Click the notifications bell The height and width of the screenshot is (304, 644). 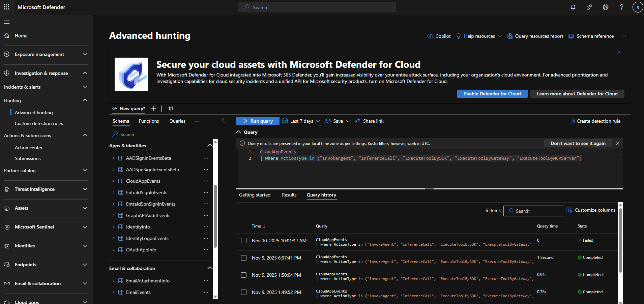point(573,7)
